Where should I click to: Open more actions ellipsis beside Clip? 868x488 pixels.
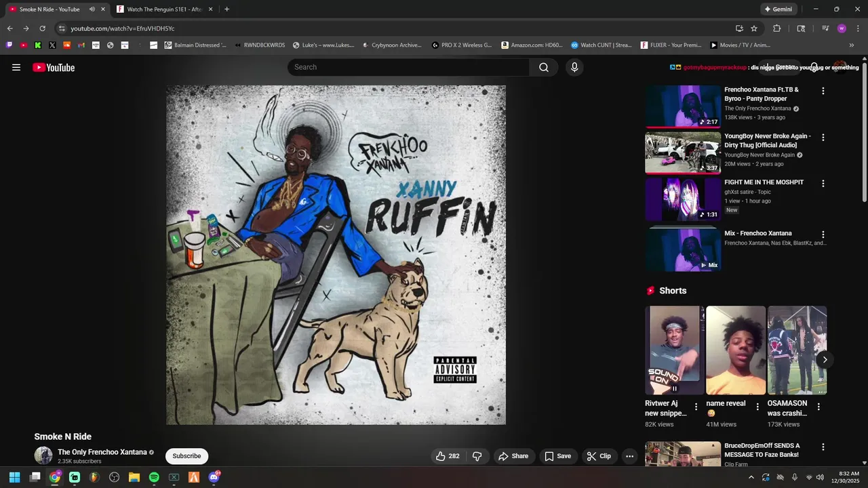coord(629,456)
